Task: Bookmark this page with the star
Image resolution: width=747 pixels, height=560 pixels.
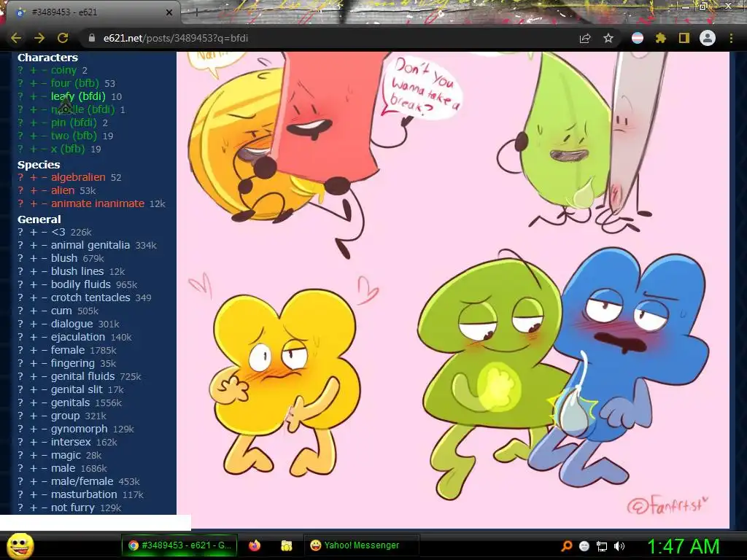Action: [x=608, y=39]
